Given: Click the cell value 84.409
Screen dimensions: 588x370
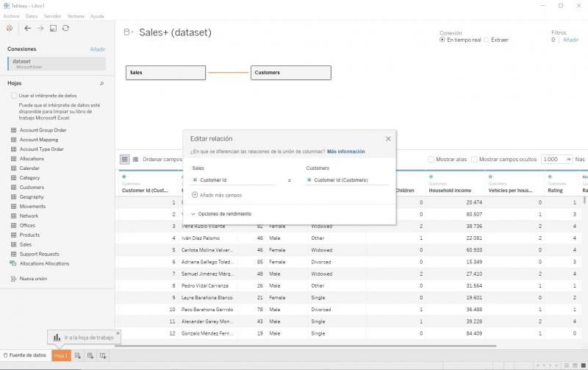Looking at the screenshot, I should pos(474,334).
